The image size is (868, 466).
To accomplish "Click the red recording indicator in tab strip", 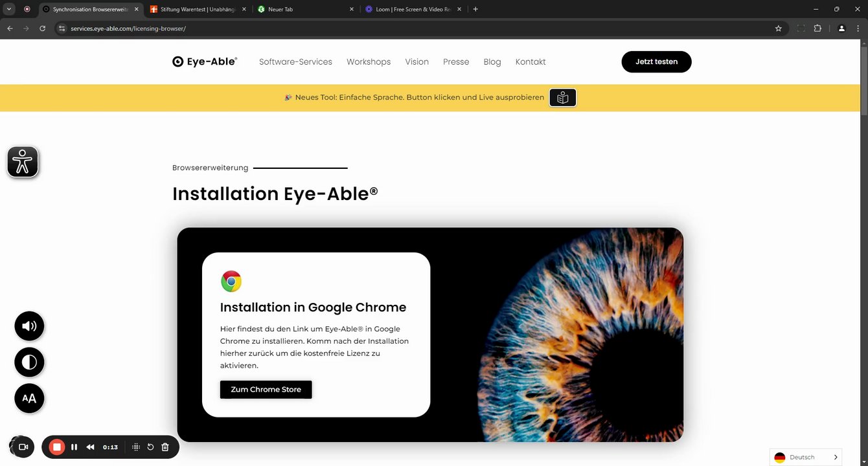I will click(27, 10).
